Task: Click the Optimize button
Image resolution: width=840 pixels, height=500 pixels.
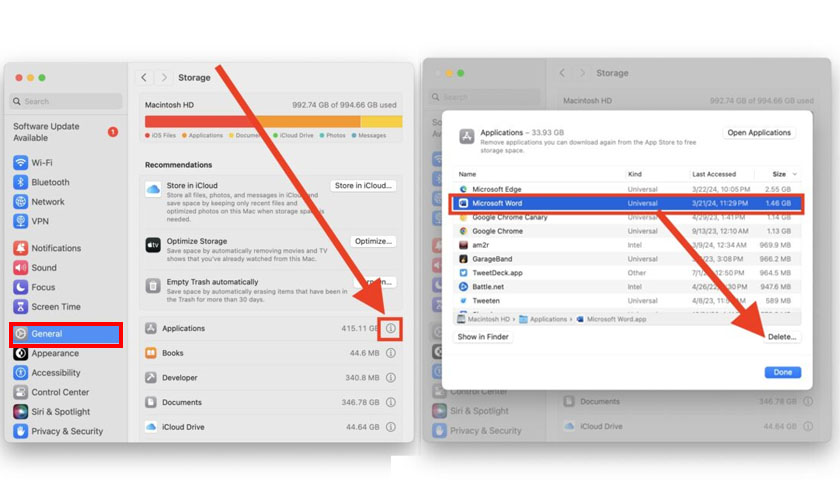Action: coord(373,241)
